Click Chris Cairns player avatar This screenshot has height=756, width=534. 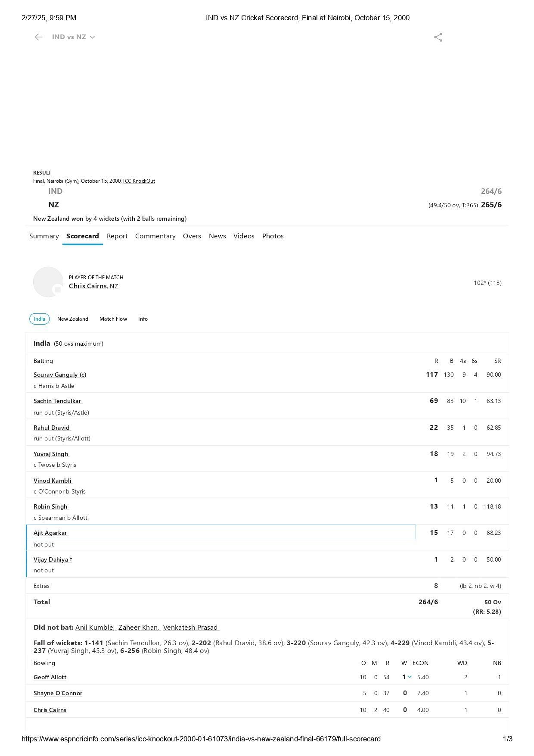click(48, 282)
